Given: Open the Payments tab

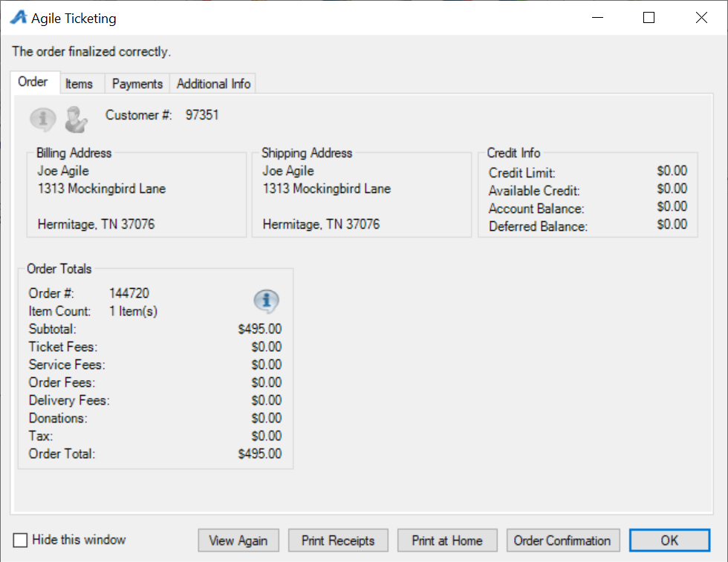Looking at the screenshot, I should point(137,84).
